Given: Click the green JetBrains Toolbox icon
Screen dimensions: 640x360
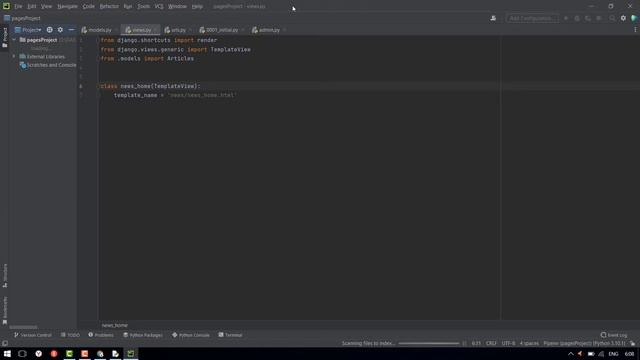Looking at the screenshot, I should click(x=634, y=18).
